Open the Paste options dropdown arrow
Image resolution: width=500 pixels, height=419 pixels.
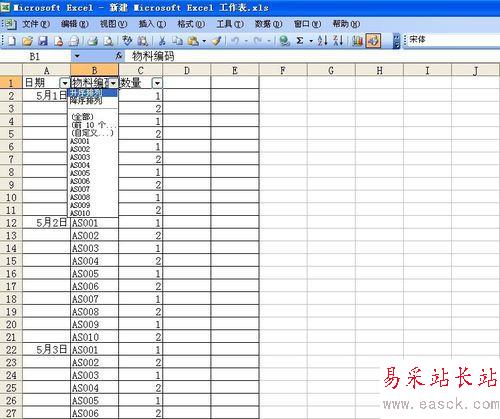pyautogui.click(x=204, y=41)
